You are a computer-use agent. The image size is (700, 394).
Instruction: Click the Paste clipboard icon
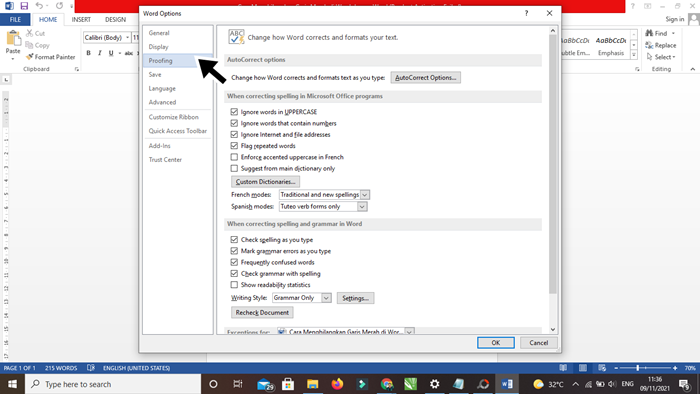pos(13,38)
